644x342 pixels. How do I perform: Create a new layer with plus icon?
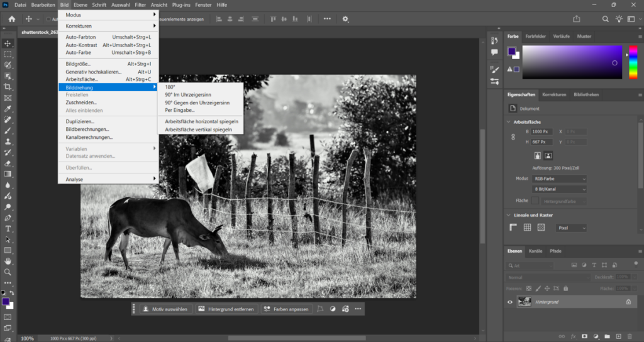619,337
